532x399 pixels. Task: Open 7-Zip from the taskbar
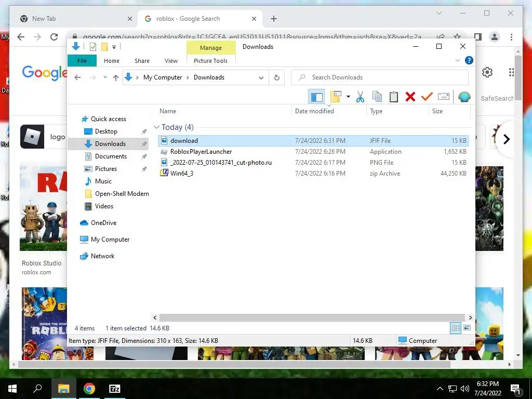115,389
